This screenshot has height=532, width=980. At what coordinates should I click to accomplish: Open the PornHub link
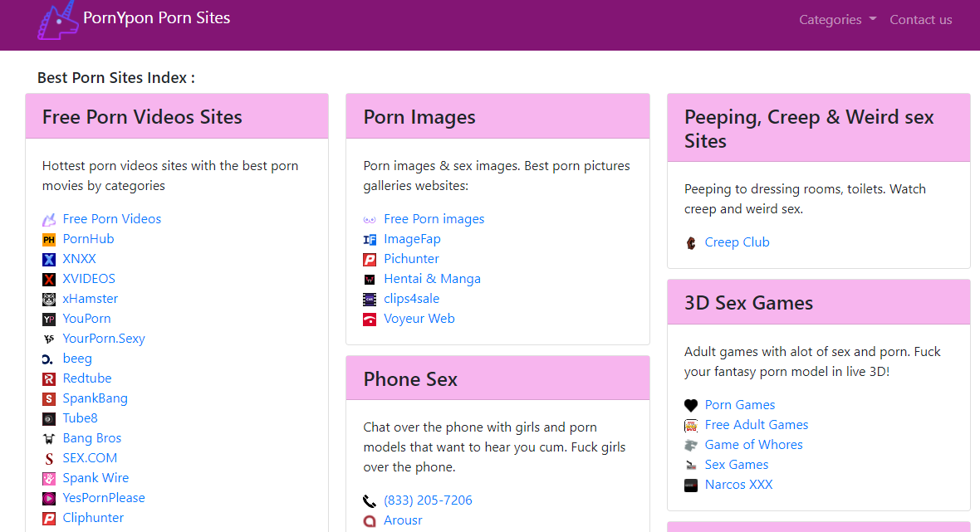pyautogui.click(x=88, y=238)
